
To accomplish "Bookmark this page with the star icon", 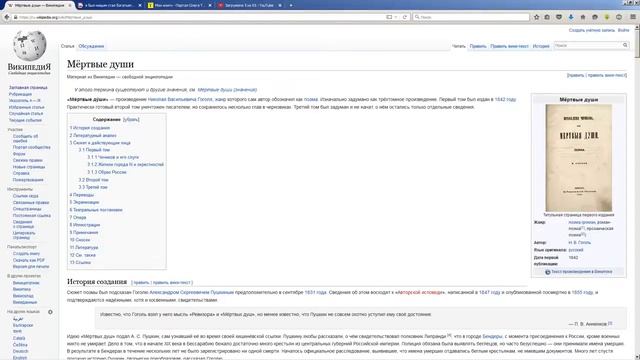I will tap(536, 17).
